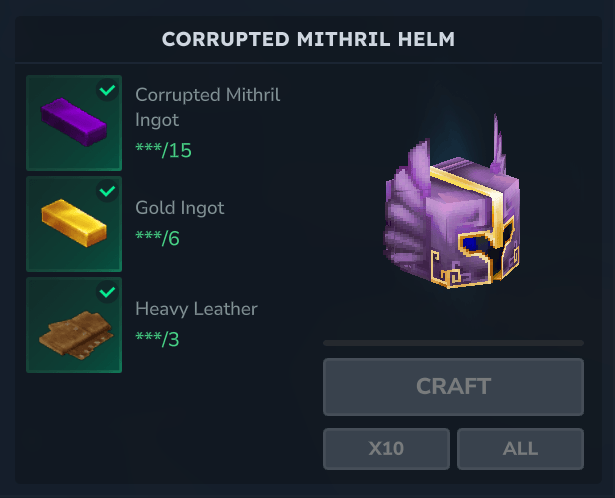Screen dimensions: 615x498
Task: Craft all with the ALL button
Action: point(520,449)
